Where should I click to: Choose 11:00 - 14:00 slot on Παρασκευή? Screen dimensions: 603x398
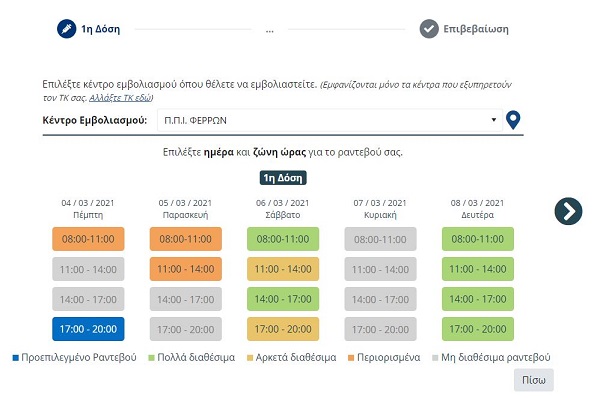pyautogui.click(x=186, y=269)
